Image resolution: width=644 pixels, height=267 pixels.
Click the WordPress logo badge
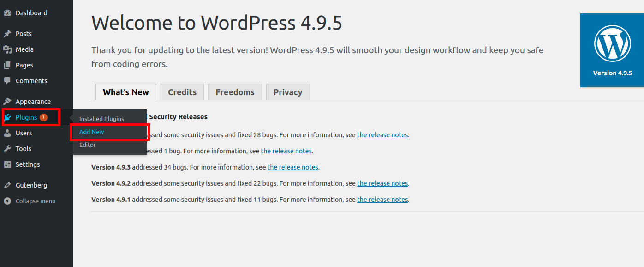click(612, 43)
